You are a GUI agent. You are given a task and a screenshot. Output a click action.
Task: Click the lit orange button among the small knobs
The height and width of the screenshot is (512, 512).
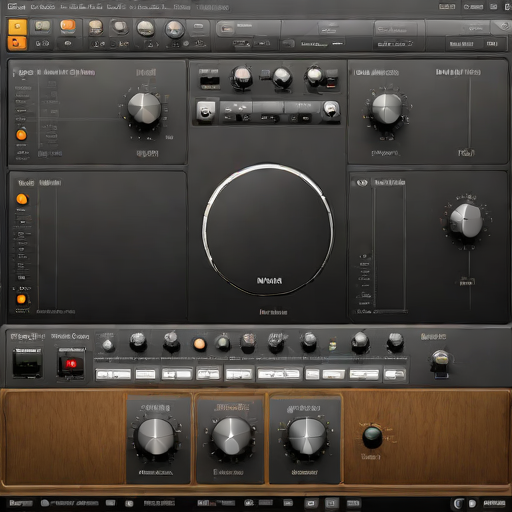click(x=200, y=344)
